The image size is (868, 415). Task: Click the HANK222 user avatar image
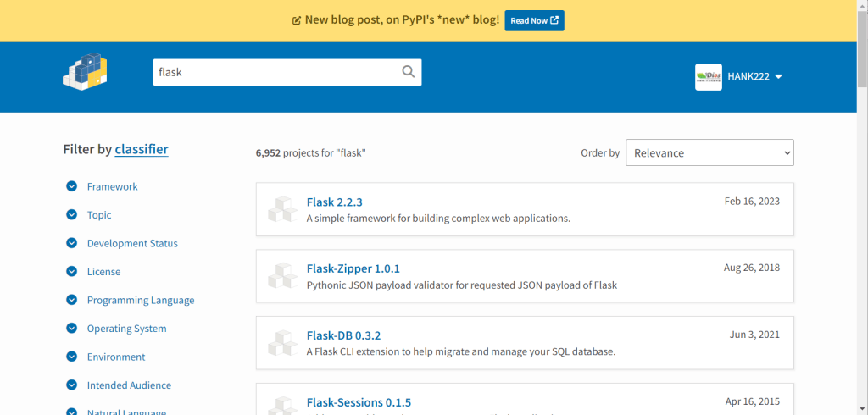point(708,77)
